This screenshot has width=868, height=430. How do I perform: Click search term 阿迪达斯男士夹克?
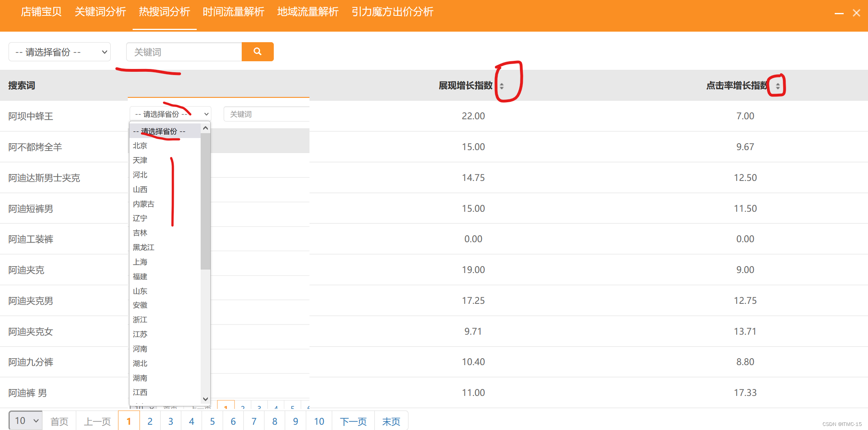click(44, 178)
